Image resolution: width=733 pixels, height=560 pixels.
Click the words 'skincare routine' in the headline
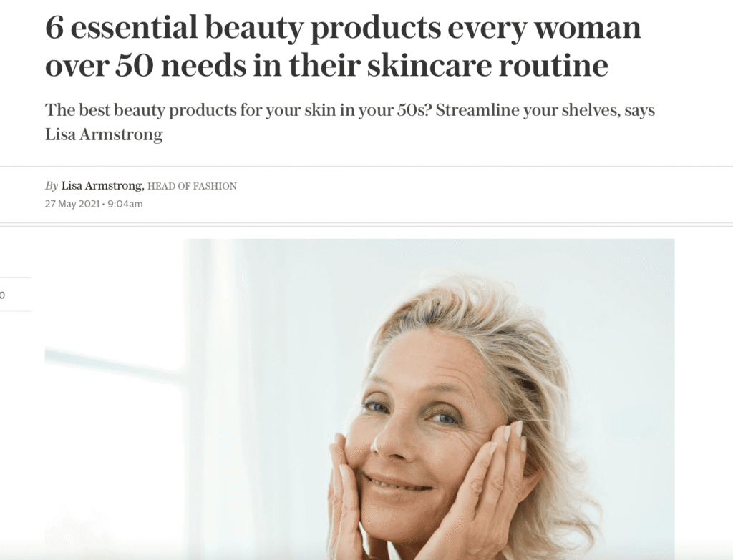click(x=487, y=65)
